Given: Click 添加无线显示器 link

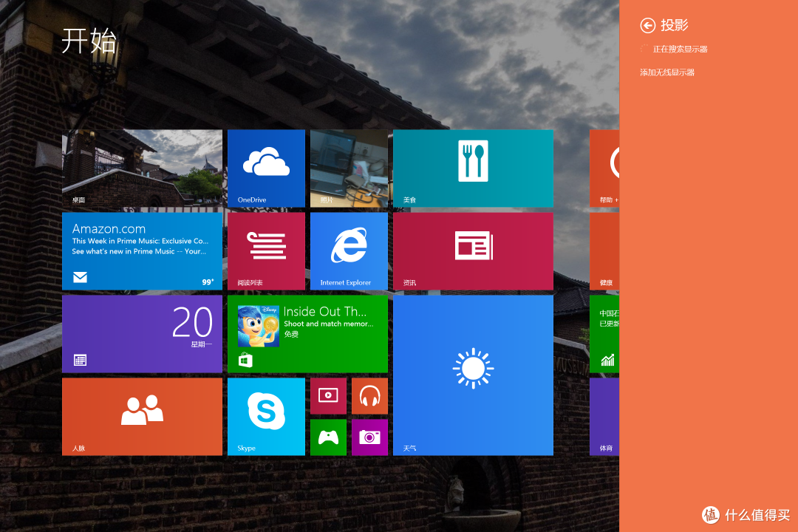Looking at the screenshot, I should tap(667, 72).
